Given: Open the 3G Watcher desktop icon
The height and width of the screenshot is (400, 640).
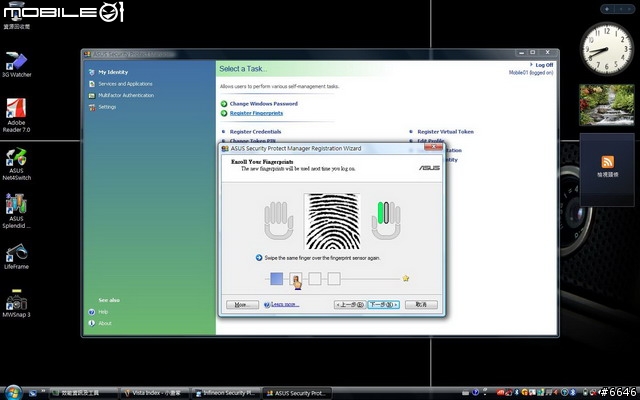Looking at the screenshot, I should pyautogui.click(x=16, y=64).
